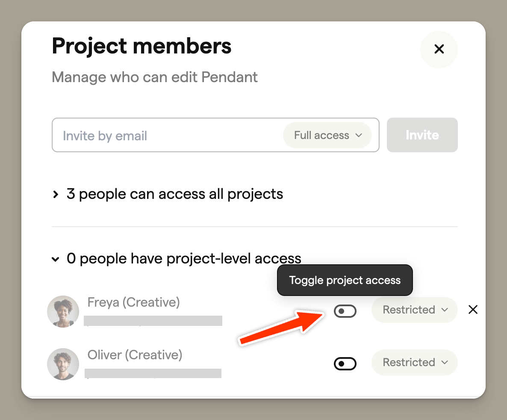This screenshot has width=507, height=420.
Task: Click the Manage who can edit Pendant subtitle
Action: pyautogui.click(x=155, y=77)
